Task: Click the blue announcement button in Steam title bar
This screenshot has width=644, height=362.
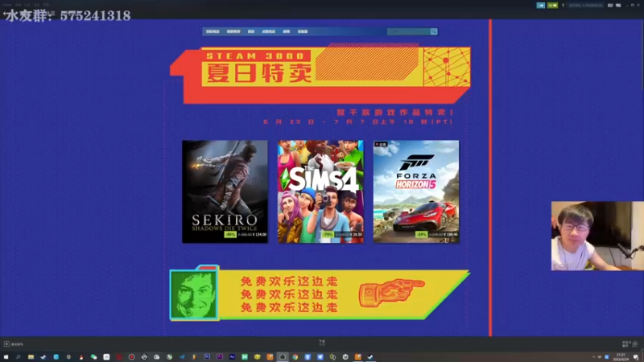Action: [540, 6]
